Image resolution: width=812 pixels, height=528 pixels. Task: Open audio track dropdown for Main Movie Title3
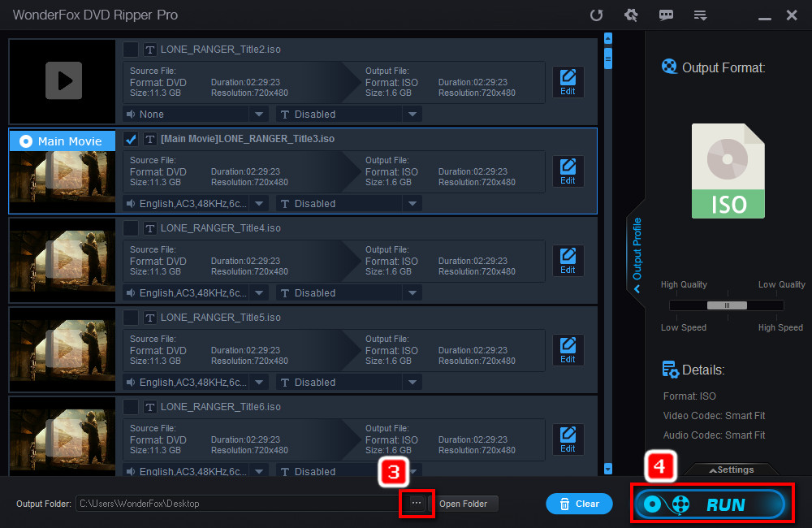tap(259, 204)
